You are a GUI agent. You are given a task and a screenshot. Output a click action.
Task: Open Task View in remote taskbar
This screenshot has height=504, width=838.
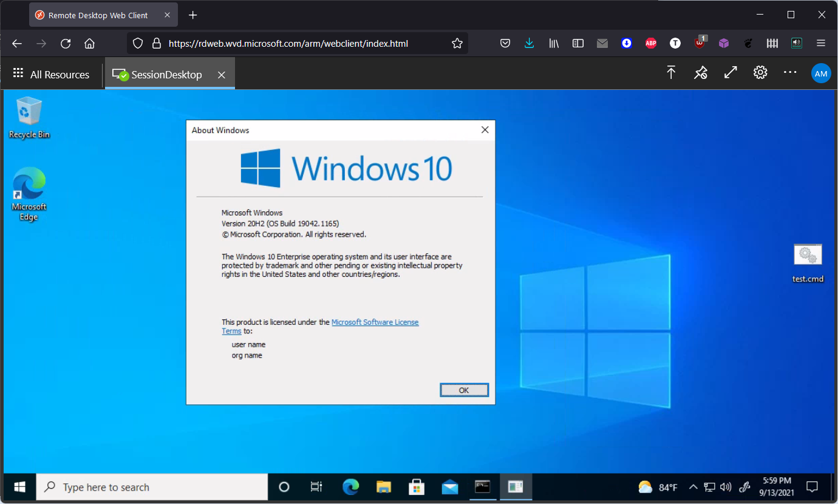316,487
